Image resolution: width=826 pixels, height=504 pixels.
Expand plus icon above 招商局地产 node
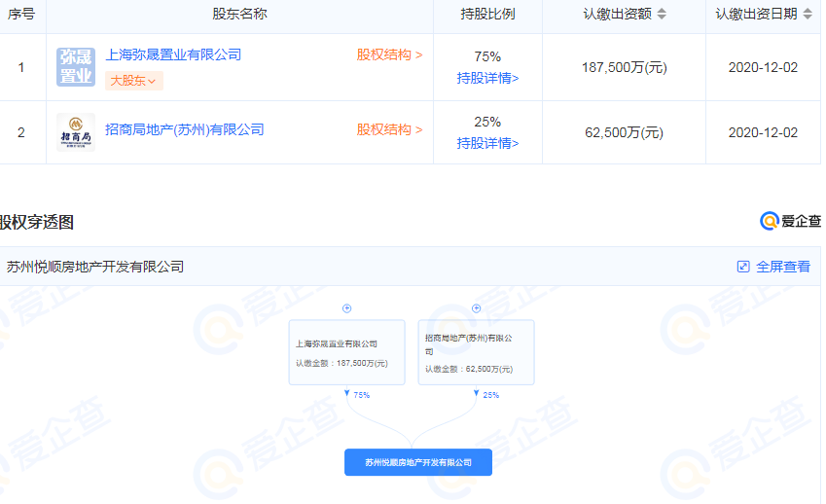476,308
